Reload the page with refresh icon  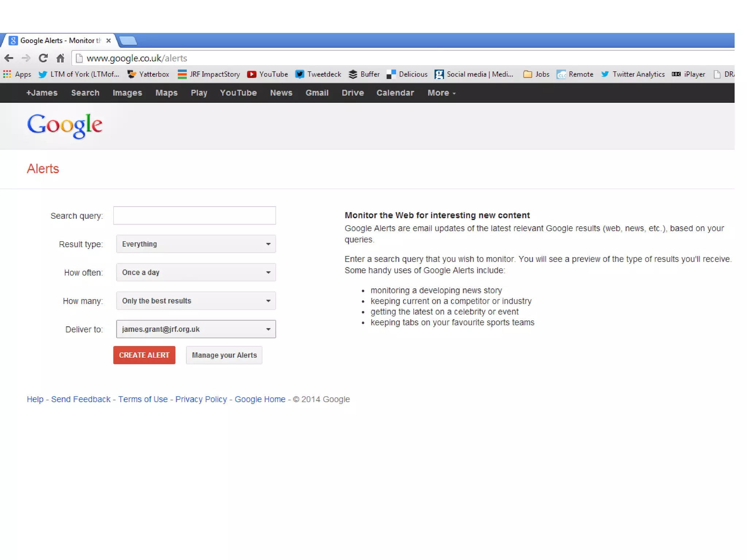point(43,58)
